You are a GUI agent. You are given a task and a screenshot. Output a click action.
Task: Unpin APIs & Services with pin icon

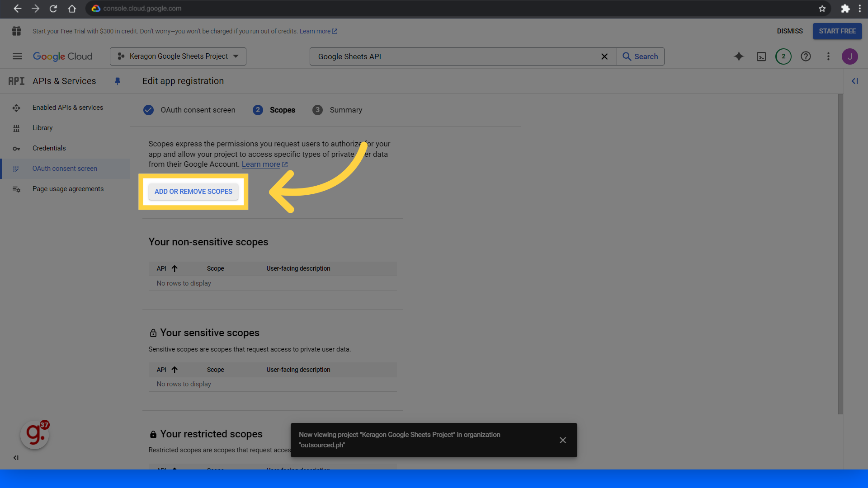point(118,81)
